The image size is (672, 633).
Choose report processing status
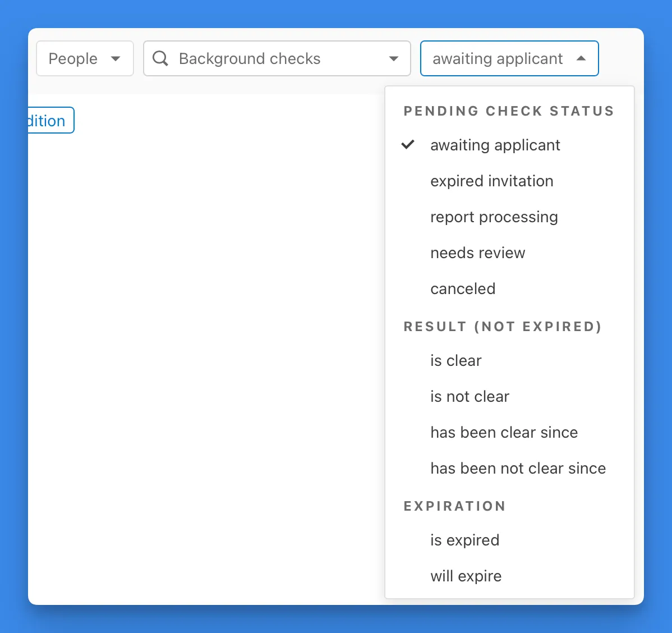(494, 217)
